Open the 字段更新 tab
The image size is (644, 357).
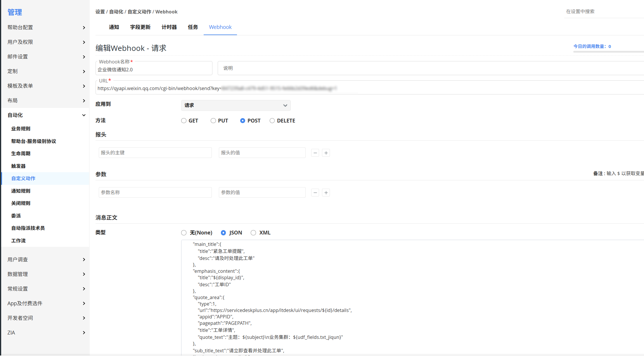(x=140, y=27)
